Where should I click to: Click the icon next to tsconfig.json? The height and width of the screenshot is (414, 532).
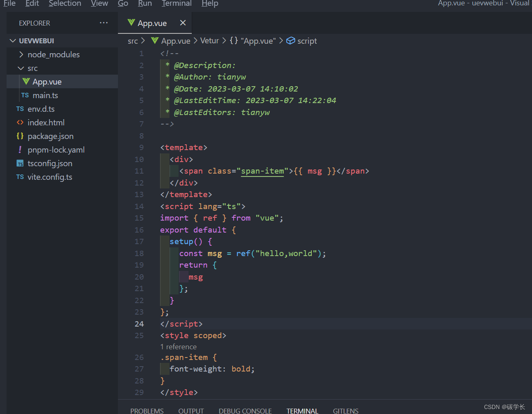[20, 163]
